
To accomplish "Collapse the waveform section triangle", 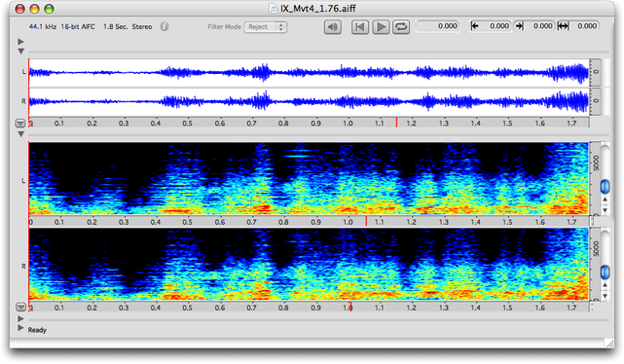I will (x=20, y=52).
